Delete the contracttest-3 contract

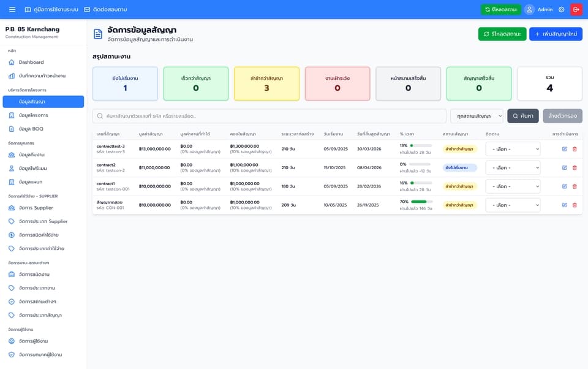point(575,149)
